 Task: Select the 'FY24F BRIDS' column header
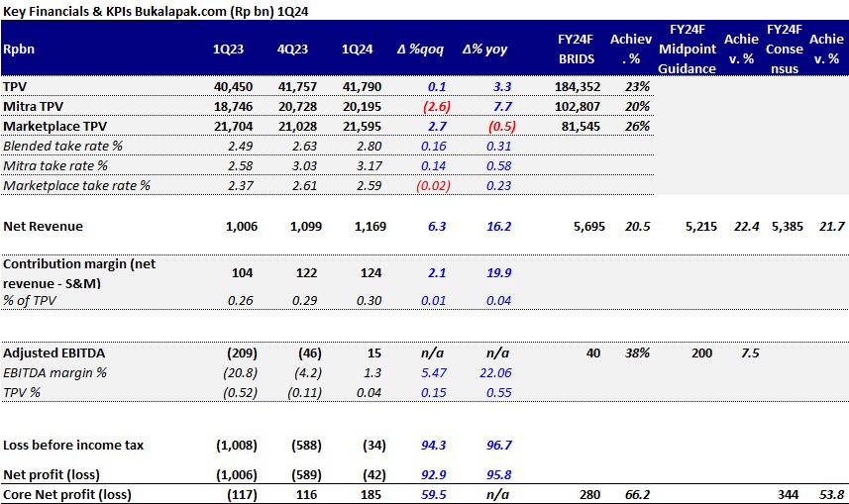(x=577, y=49)
